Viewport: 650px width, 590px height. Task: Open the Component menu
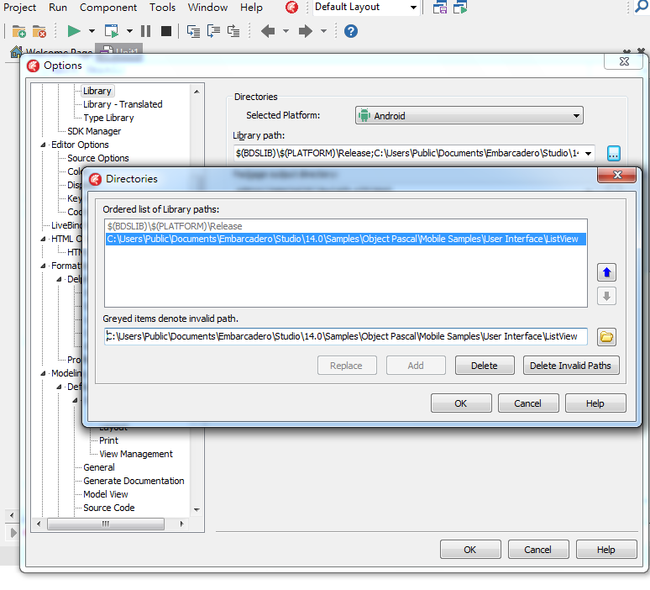point(108,7)
